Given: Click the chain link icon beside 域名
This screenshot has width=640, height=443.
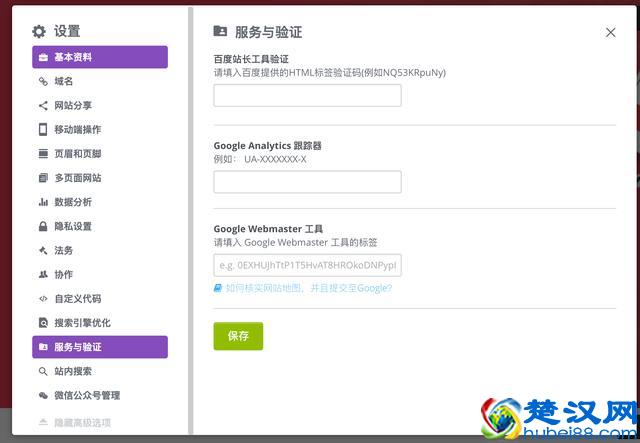Looking at the screenshot, I should coord(43,81).
